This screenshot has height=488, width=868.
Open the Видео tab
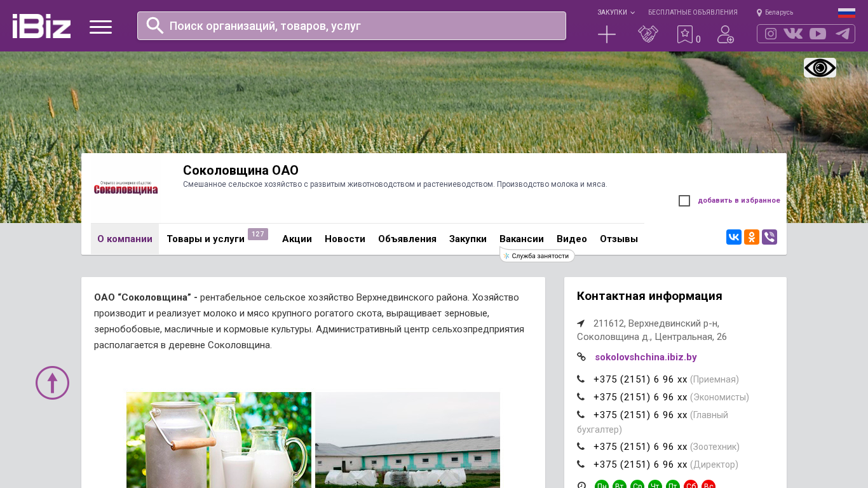click(572, 239)
